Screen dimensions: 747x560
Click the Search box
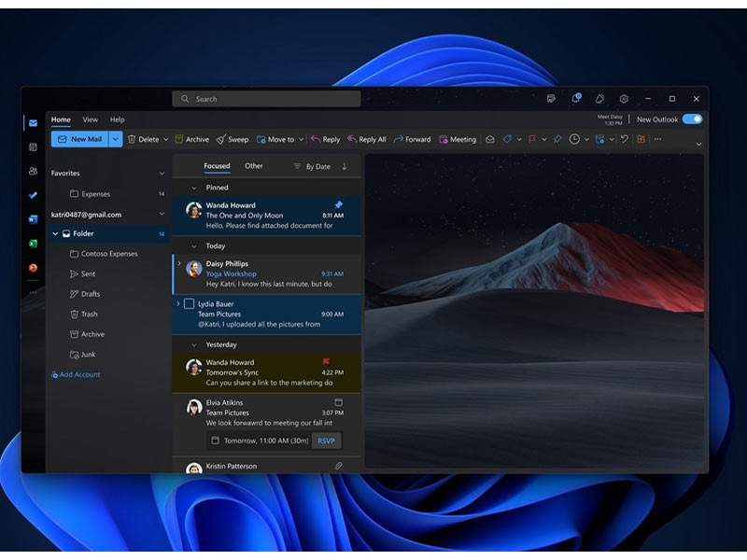tap(266, 99)
